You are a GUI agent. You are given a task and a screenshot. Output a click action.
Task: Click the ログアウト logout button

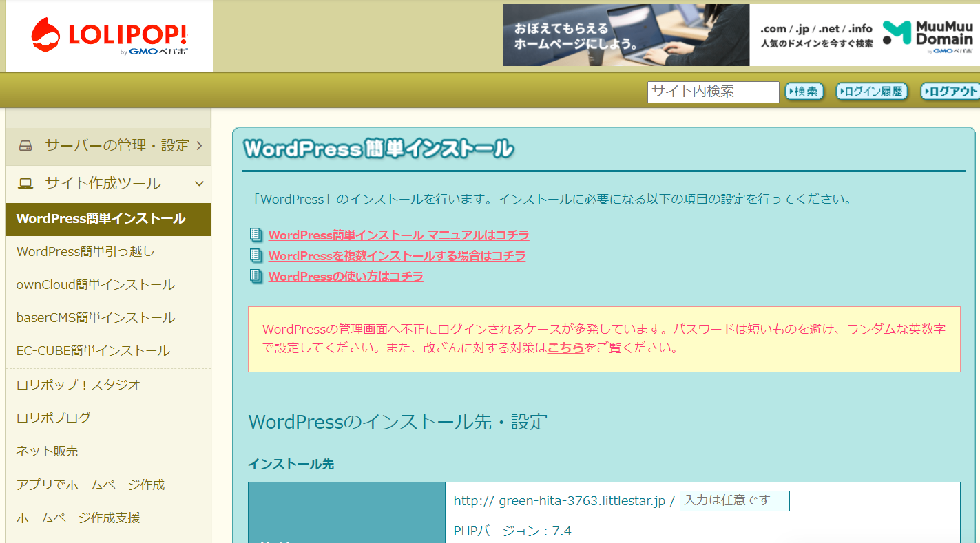click(x=952, y=92)
